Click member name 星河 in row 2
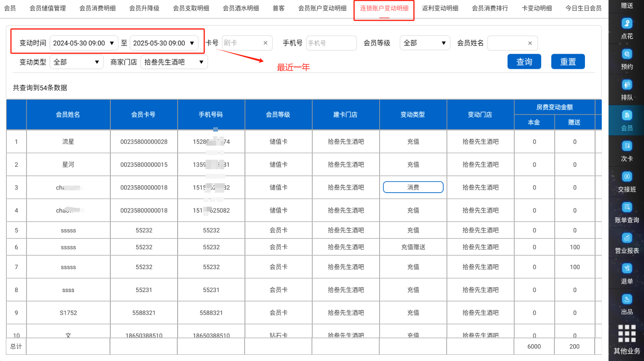The image size is (644, 361). click(68, 164)
